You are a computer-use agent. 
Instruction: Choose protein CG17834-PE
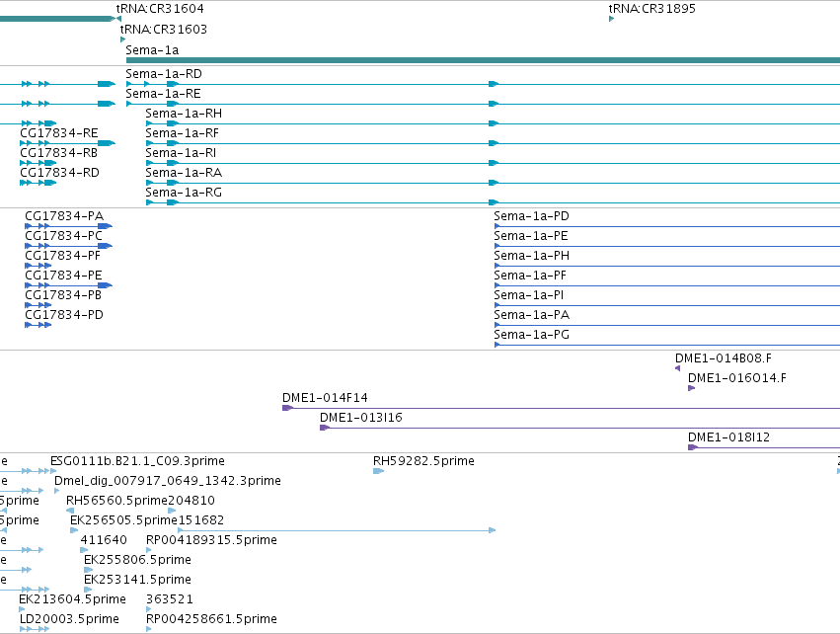click(63, 276)
